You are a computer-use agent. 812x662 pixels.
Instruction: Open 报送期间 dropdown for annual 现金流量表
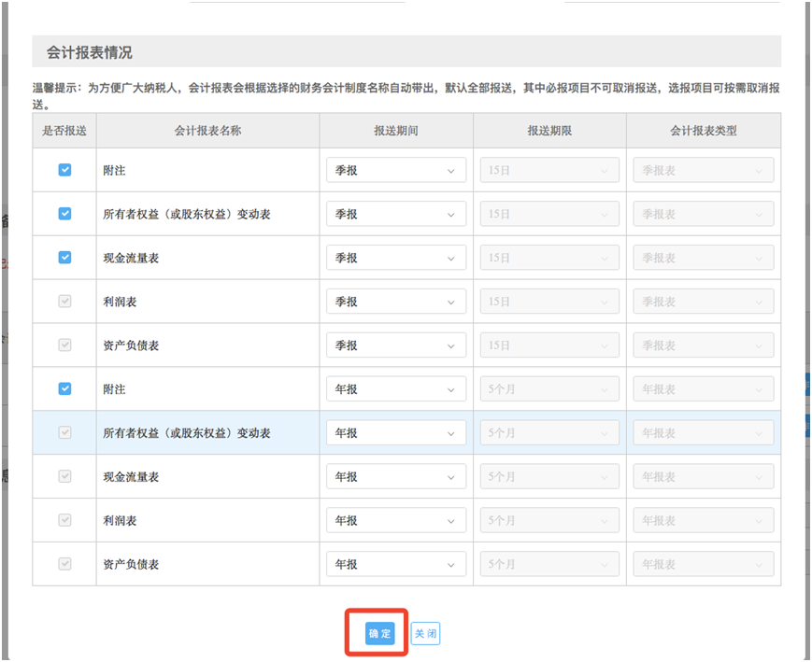[x=395, y=477]
